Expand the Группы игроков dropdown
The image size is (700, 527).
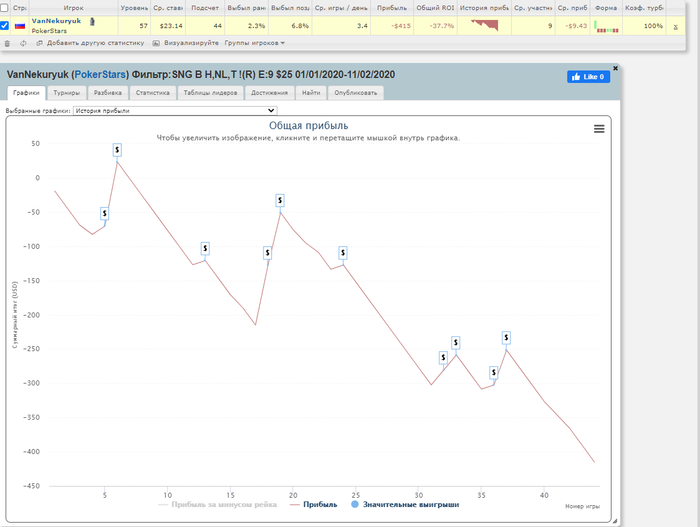click(254, 43)
